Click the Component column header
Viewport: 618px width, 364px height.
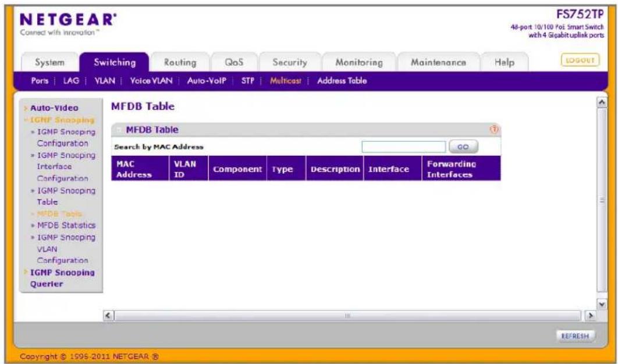[x=237, y=168]
